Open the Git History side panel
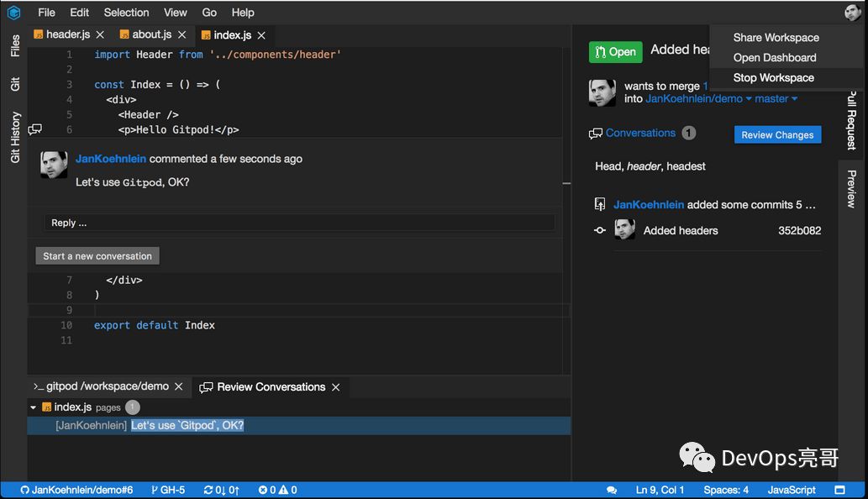Viewport: 868px width, 499px height. [15, 137]
